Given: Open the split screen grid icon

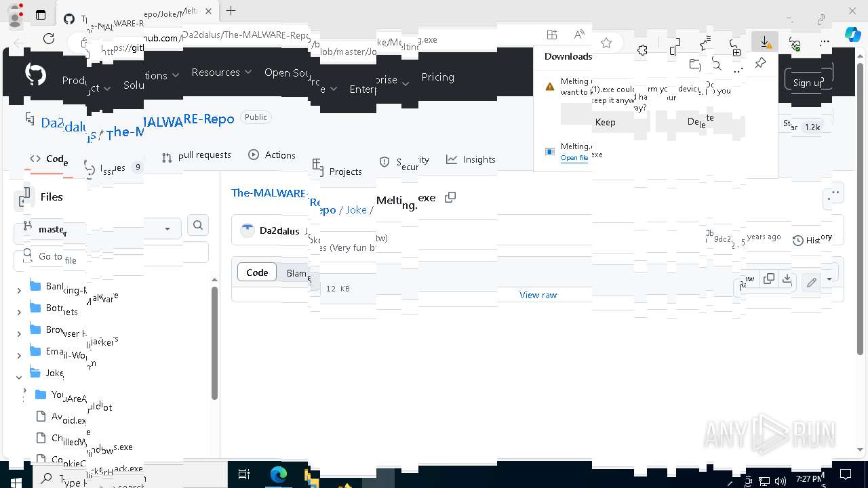Looking at the screenshot, I should pos(552,35).
